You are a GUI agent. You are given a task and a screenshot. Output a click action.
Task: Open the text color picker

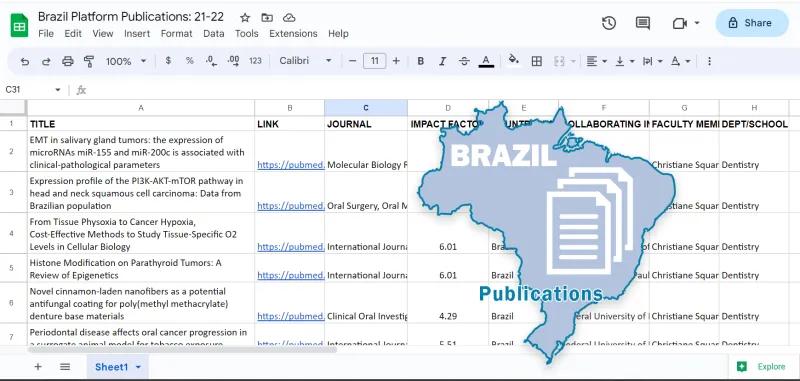coord(486,61)
